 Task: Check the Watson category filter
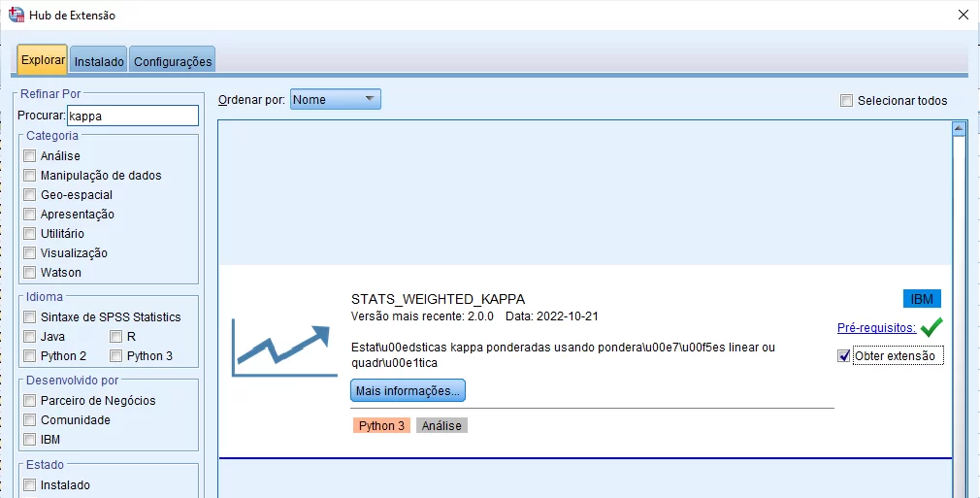point(29,272)
